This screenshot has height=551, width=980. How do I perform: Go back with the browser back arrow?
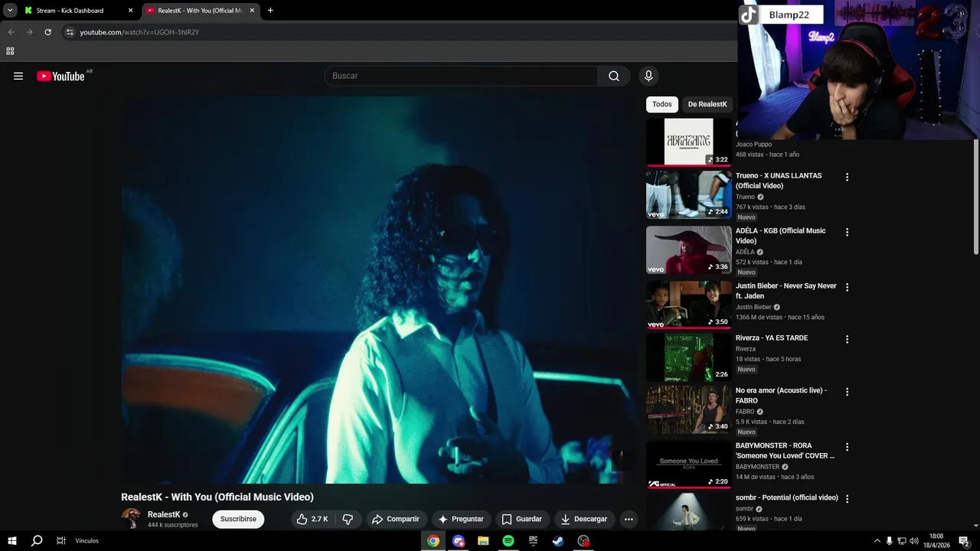(x=11, y=32)
